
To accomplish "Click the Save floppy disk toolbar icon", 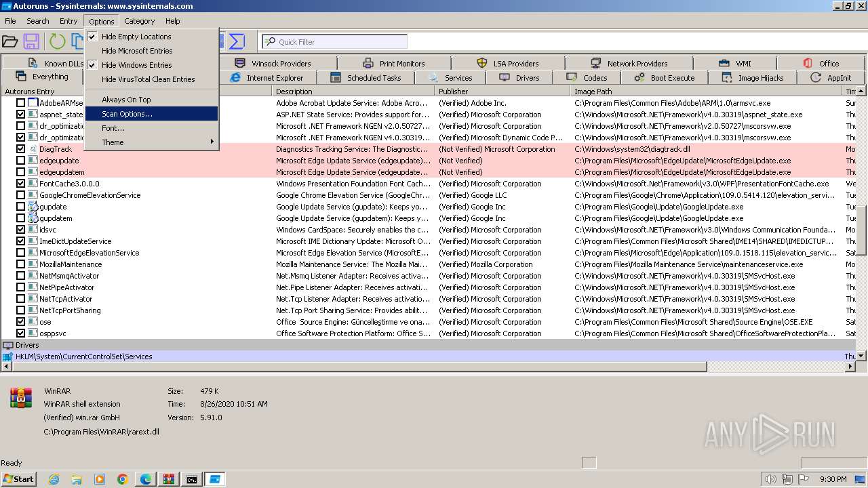I will [31, 41].
